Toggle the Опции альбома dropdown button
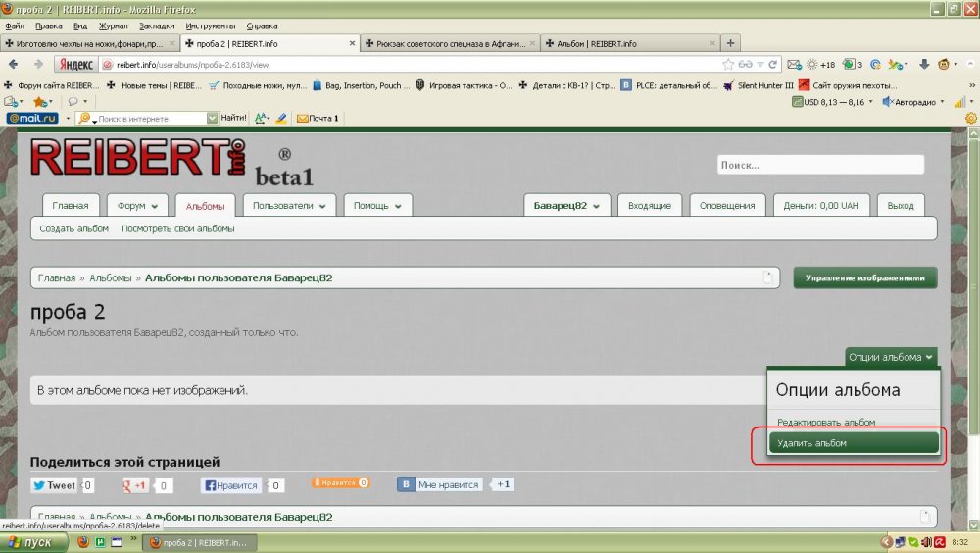This screenshot has height=553, width=980. tap(891, 357)
